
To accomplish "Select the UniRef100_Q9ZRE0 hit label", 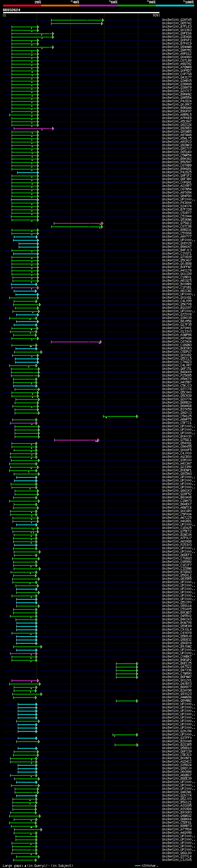I will click(177, 128).
